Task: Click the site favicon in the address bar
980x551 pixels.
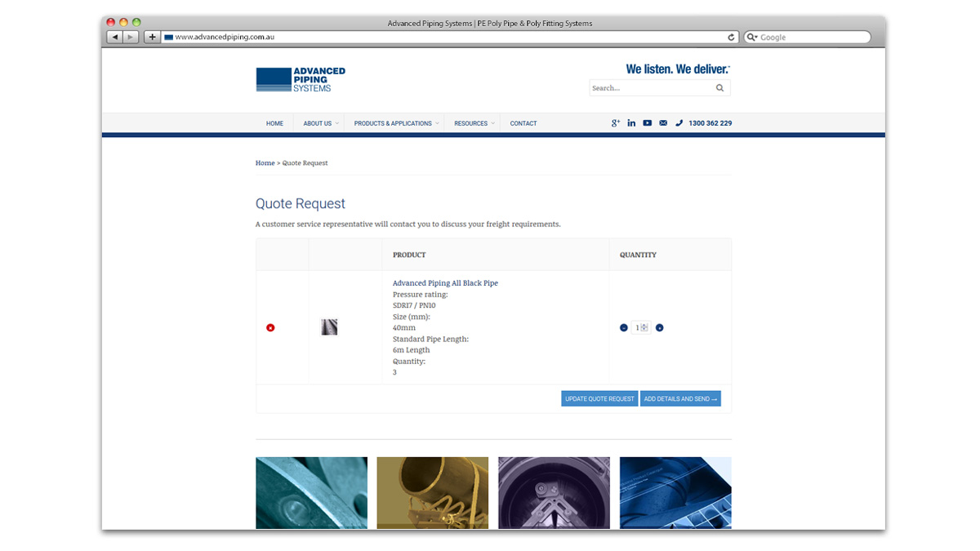Action: tap(168, 37)
